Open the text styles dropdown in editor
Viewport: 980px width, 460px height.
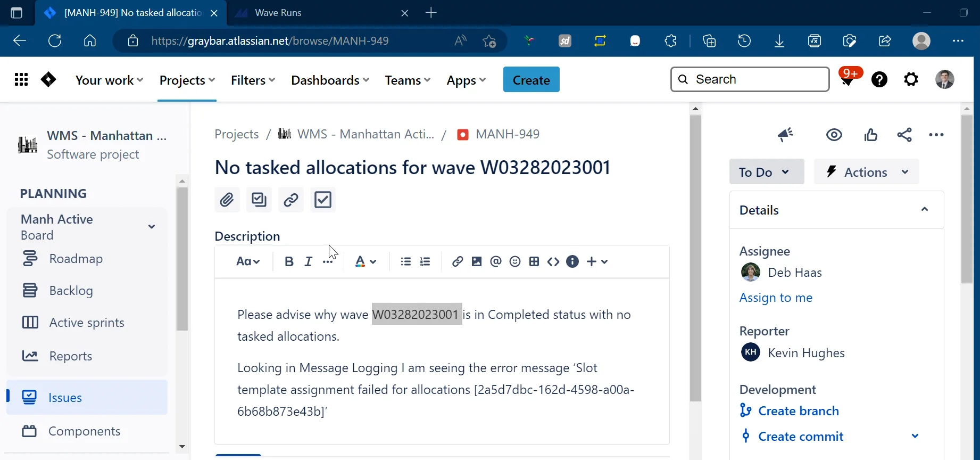248,261
